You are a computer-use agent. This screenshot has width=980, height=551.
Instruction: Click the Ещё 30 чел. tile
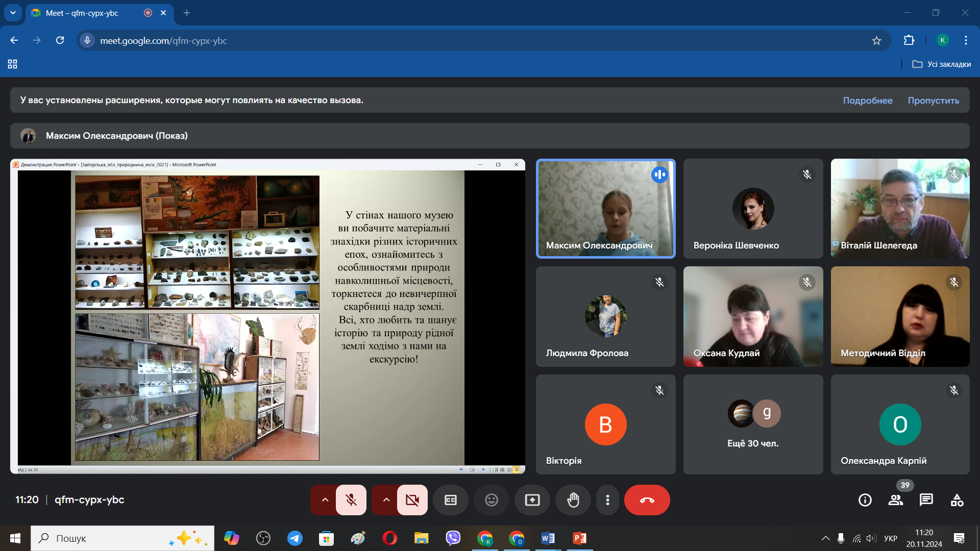pos(753,424)
